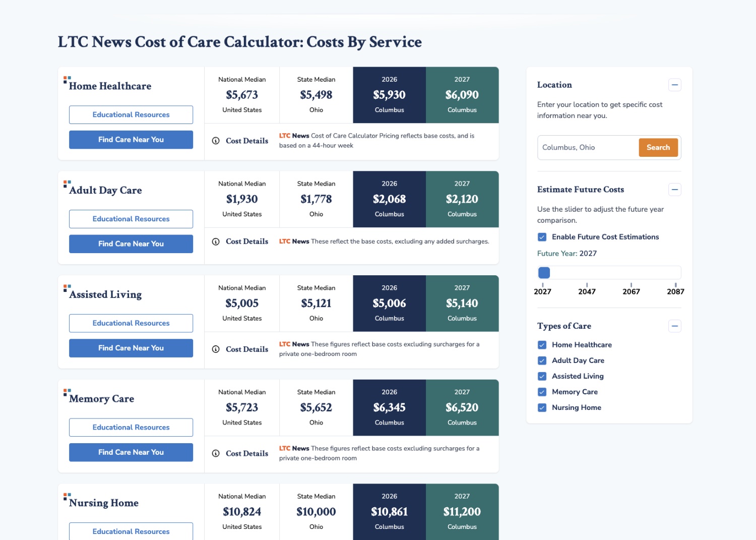Uncheck the Memory Care care type
The width and height of the screenshot is (756, 540).
[x=542, y=392]
